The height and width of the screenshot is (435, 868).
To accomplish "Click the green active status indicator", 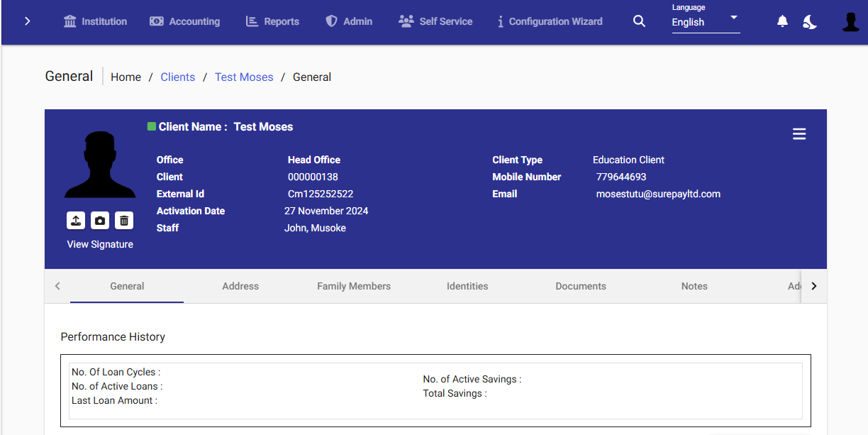I will click(152, 126).
